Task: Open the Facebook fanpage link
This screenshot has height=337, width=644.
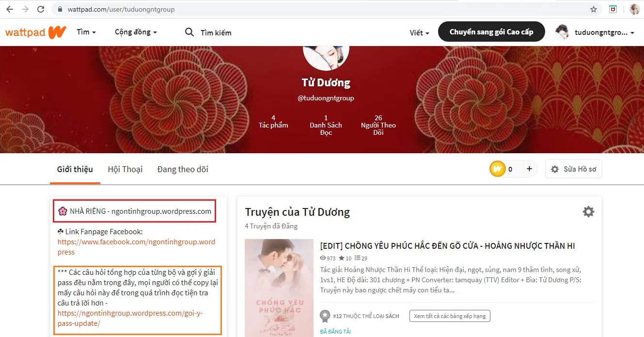Action: (136, 247)
